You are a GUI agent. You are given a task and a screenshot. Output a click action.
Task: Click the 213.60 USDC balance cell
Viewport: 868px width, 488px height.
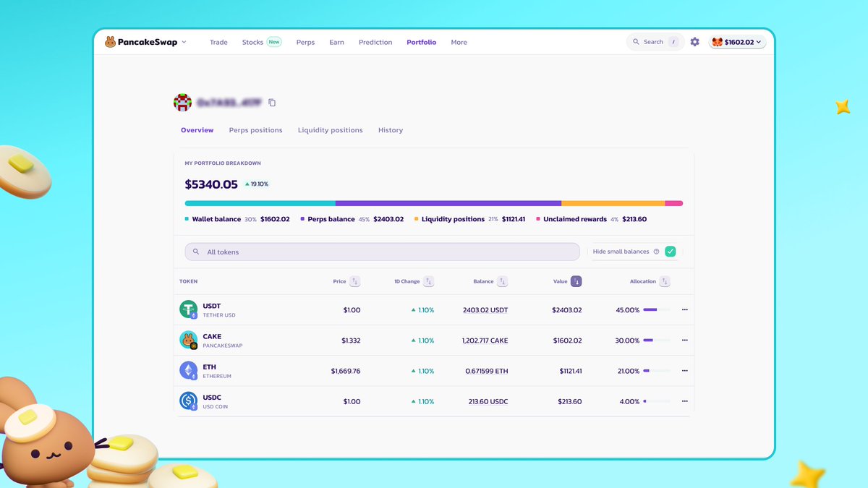click(488, 401)
